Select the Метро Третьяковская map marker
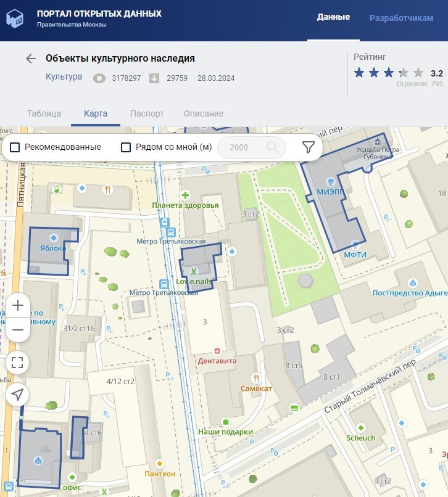Image resolution: width=448 pixels, height=497 pixels. (x=165, y=223)
